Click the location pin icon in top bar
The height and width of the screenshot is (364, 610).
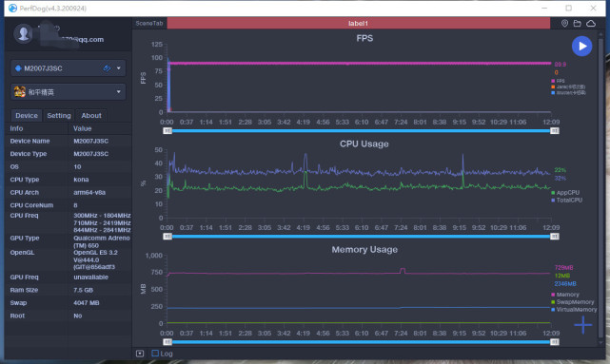[x=564, y=24]
